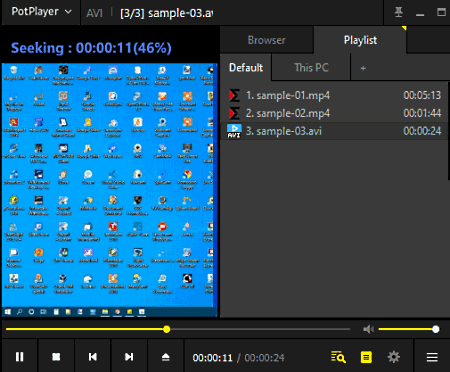
Task: Click the AVI format label in title bar
Action: (x=94, y=13)
